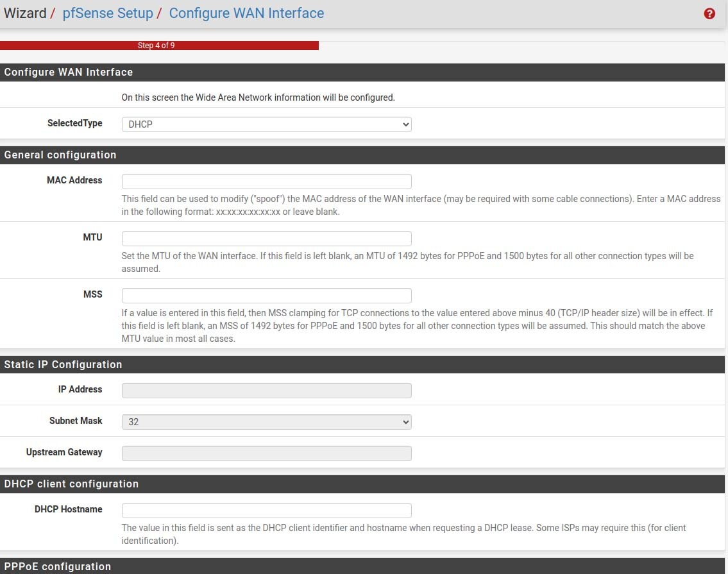
Task: Open the SelectedType DHCP dropdown
Action: tap(266, 124)
